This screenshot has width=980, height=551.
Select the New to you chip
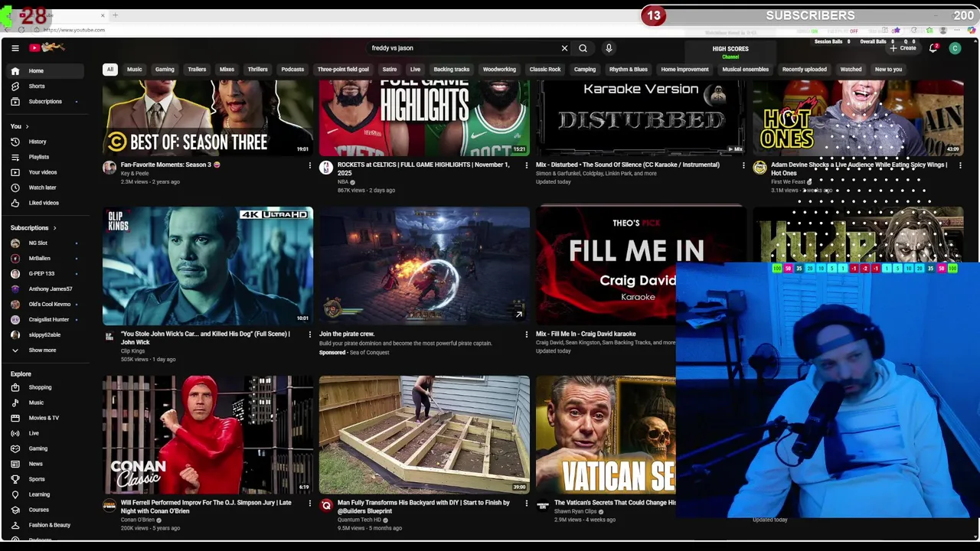pos(888,69)
